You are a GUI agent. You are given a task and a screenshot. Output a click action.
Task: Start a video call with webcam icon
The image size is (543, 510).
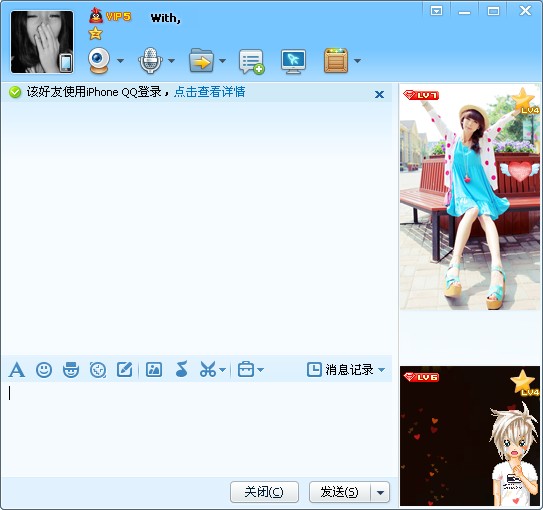[99, 61]
